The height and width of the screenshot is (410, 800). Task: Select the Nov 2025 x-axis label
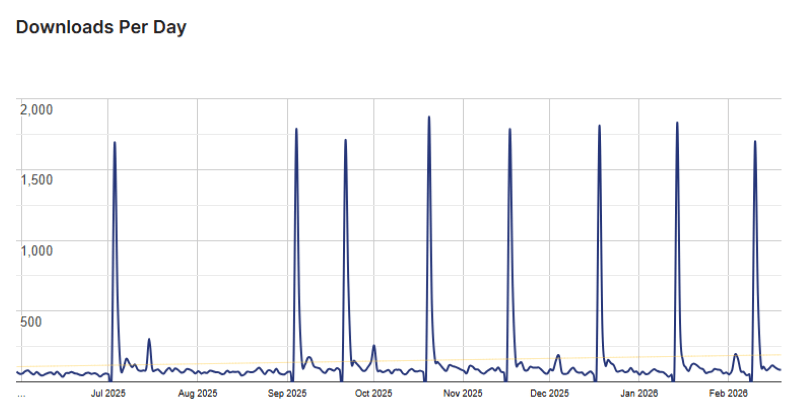pos(462,394)
